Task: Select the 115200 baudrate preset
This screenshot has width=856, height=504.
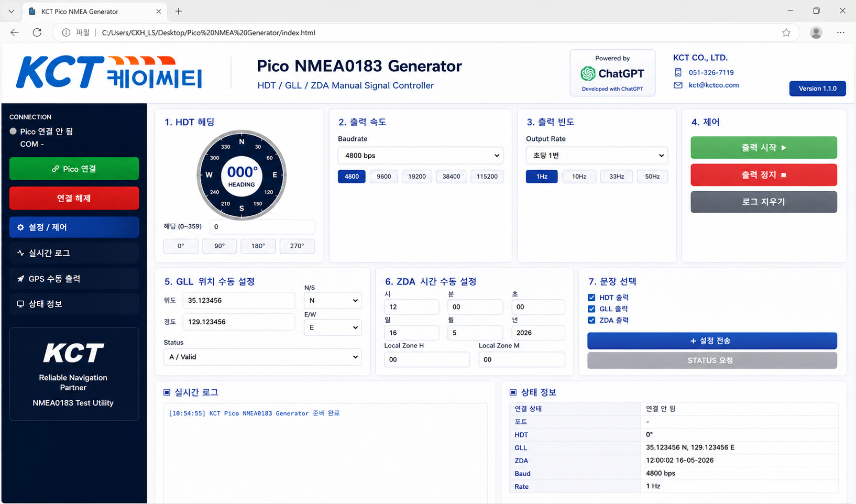Action: (487, 177)
